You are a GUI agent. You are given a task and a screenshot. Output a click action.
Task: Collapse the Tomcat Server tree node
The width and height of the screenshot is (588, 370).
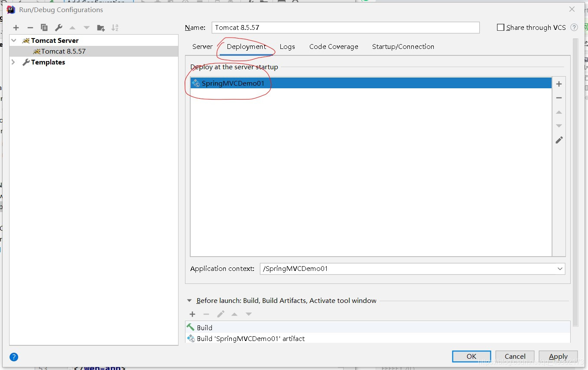(14, 40)
